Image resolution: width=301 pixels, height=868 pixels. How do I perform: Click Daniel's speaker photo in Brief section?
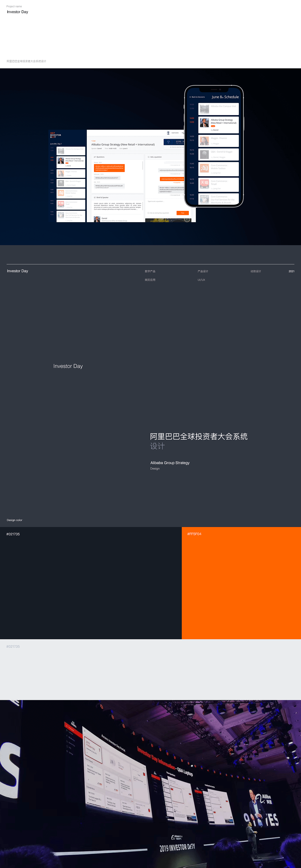click(x=97, y=219)
